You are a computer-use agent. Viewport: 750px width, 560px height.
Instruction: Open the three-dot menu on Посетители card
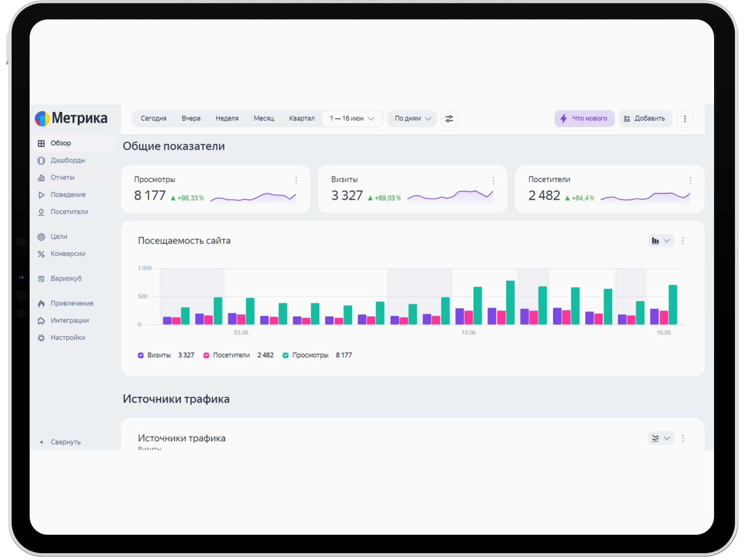(690, 181)
